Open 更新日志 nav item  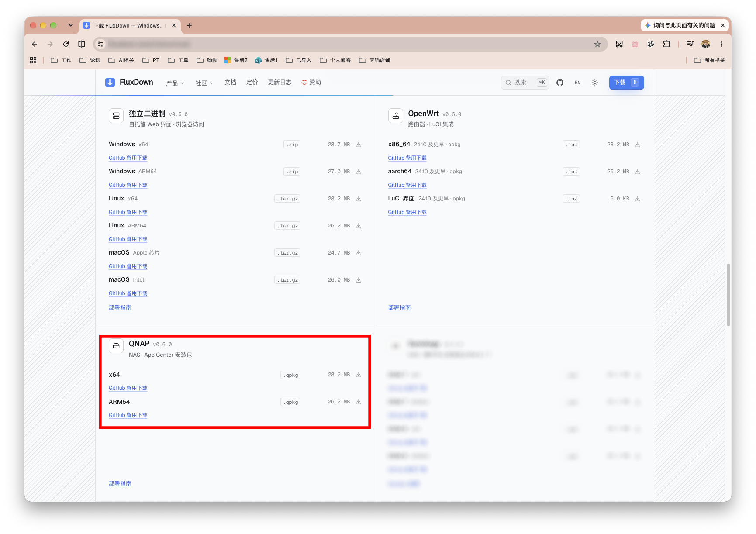pyautogui.click(x=280, y=83)
